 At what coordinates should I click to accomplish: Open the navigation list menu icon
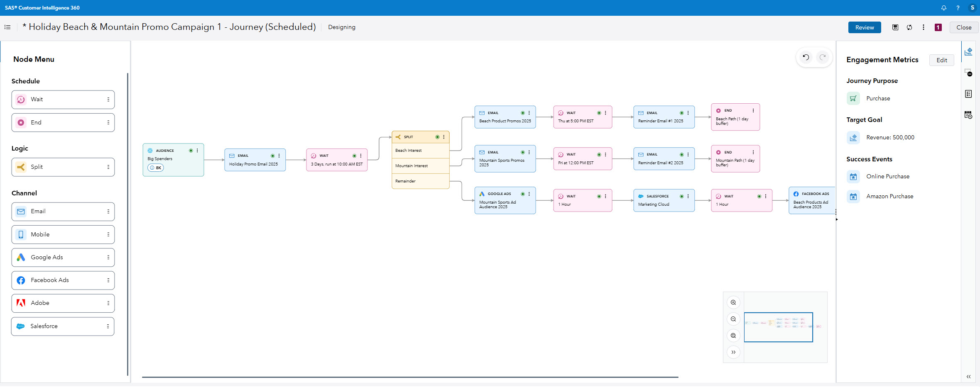click(7, 27)
